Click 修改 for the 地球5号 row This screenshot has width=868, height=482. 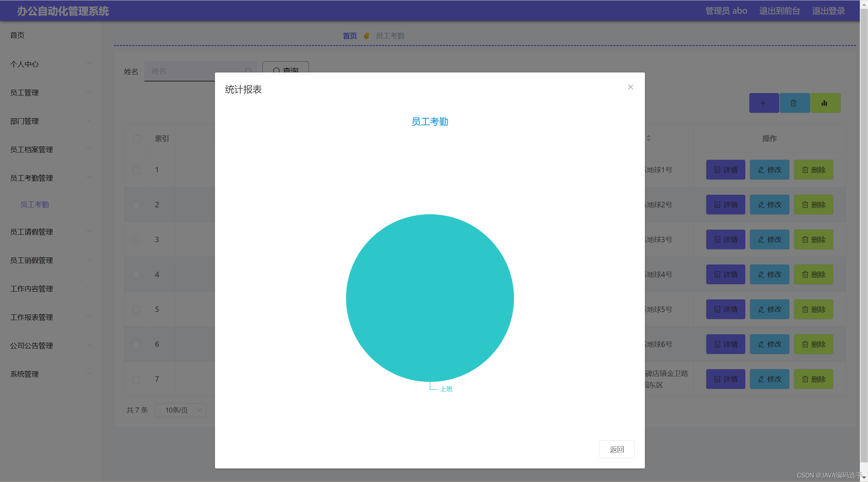point(769,309)
